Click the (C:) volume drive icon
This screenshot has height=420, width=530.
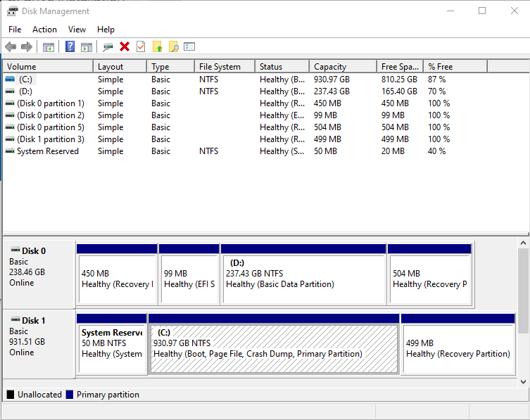click(x=10, y=79)
